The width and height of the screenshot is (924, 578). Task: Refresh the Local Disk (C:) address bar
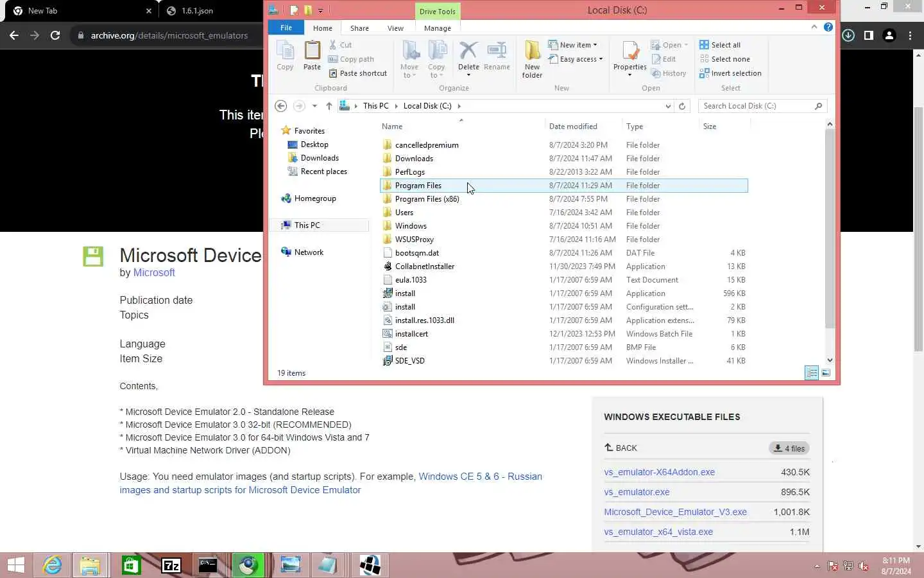click(x=682, y=106)
